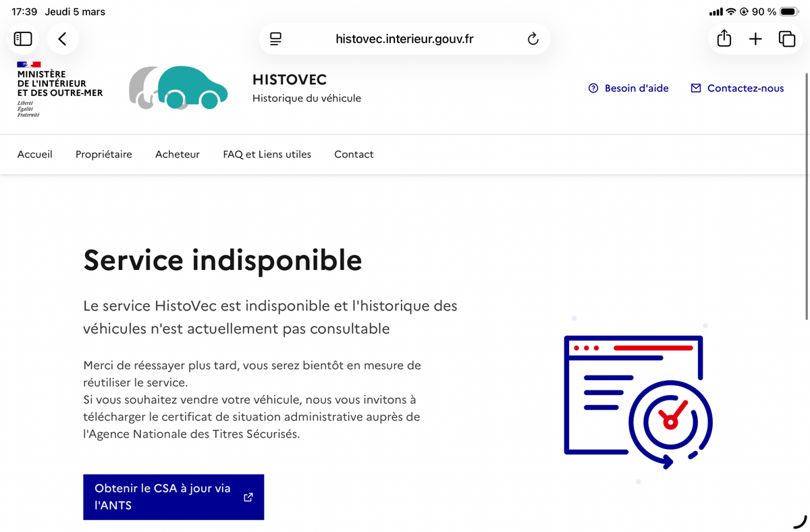This screenshot has height=532, width=810.
Task: Go back to the previous page
Action: coord(62,39)
